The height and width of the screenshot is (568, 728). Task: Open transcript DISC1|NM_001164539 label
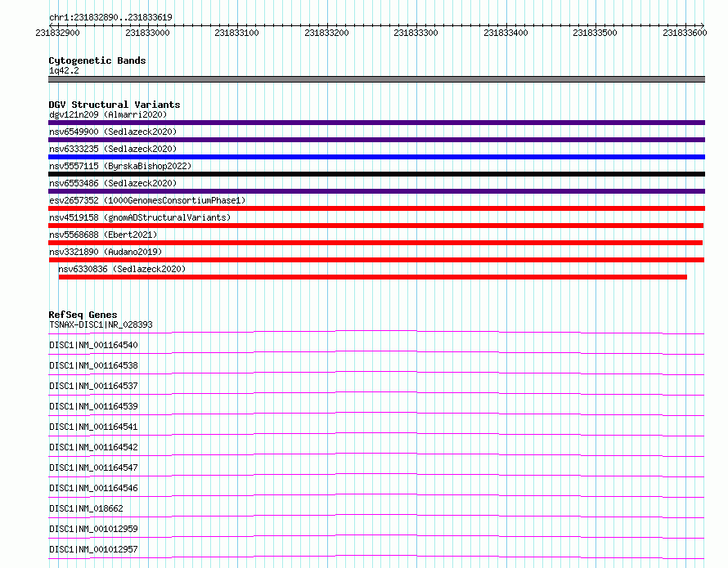click(x=93, y=406)
